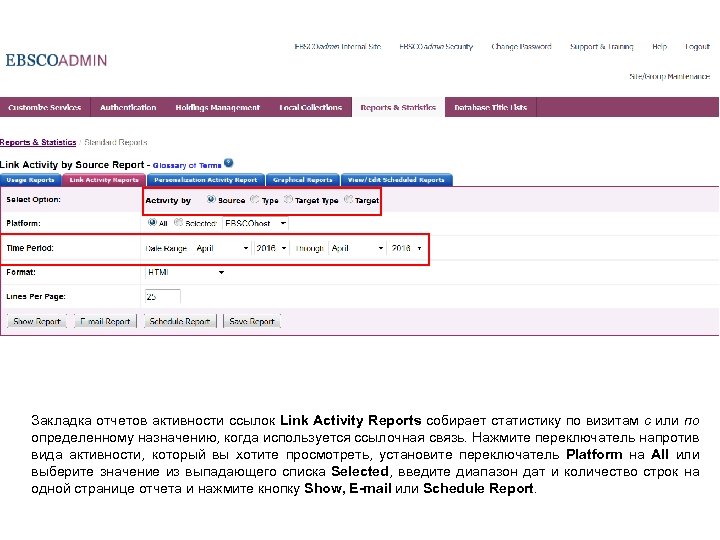Click the Standard Reports breadcrumb text

tap(116, 142)
